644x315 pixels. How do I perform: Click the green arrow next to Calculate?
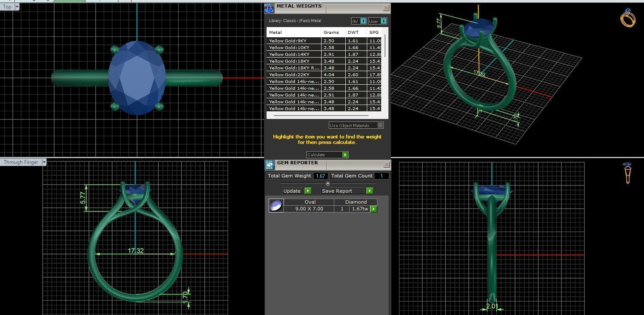tap(345, 155)
